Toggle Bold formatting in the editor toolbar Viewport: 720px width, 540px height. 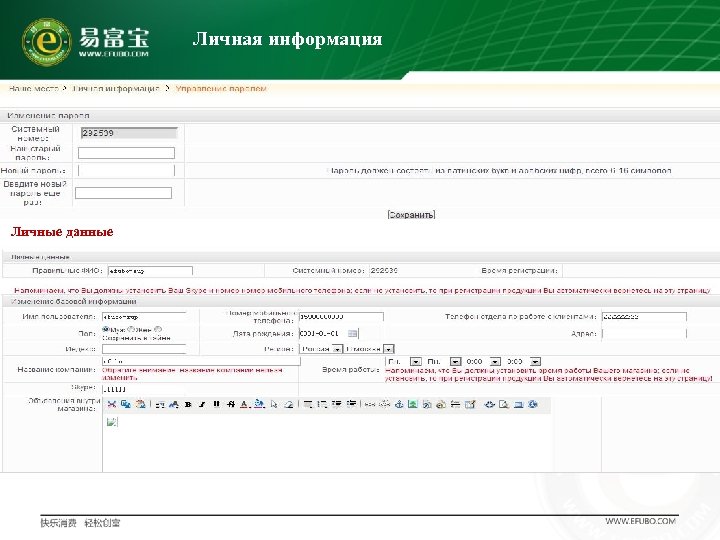[188, 404]
